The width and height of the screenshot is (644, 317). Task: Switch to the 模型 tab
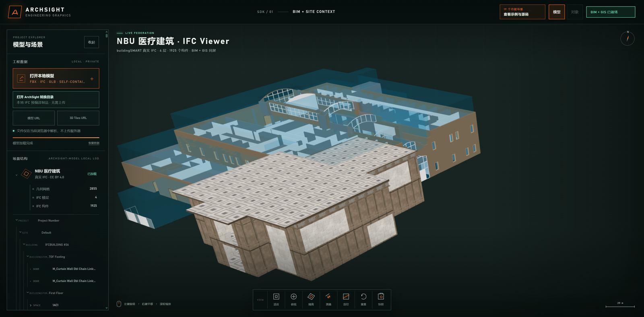(x=557, y=12)
